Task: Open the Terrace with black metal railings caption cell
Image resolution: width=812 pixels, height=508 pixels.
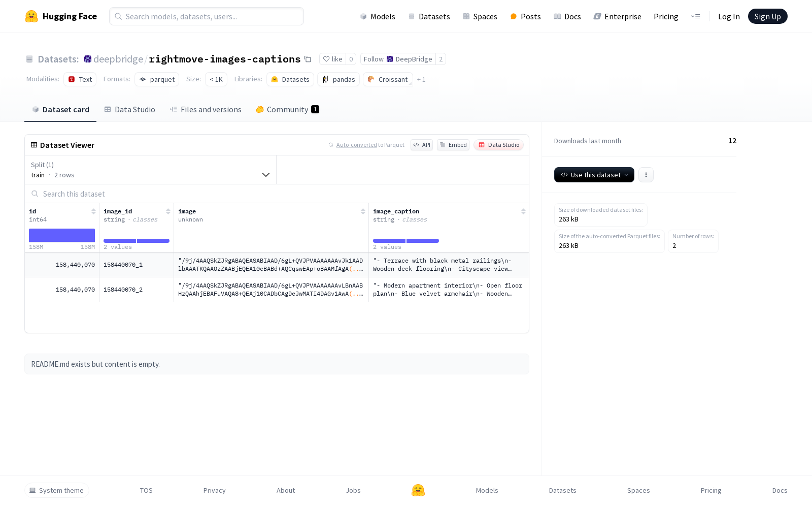Action: tap(449, 265)
